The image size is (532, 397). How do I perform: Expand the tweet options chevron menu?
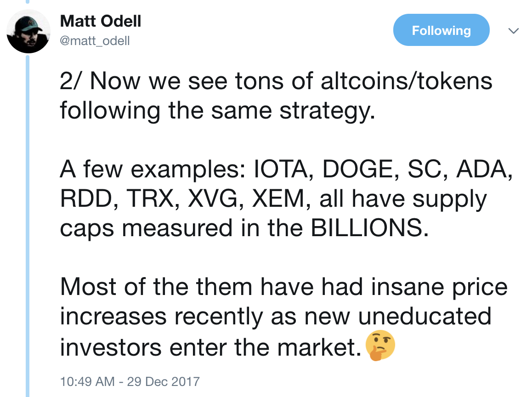(514, 30)
